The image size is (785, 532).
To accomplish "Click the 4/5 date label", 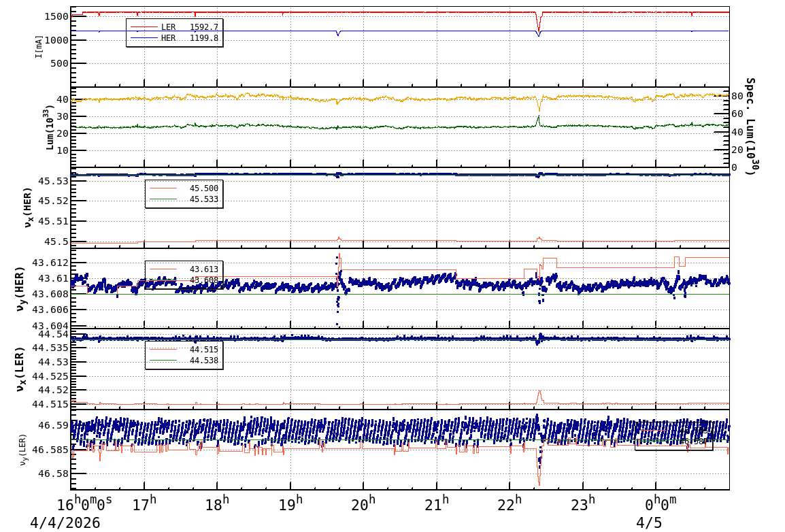I will (x=649, y=523).
